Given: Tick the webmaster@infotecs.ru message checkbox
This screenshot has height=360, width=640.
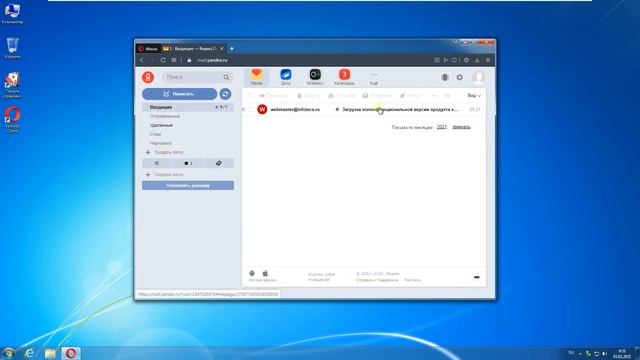Looking at the screenshot, I should (251, 109).
